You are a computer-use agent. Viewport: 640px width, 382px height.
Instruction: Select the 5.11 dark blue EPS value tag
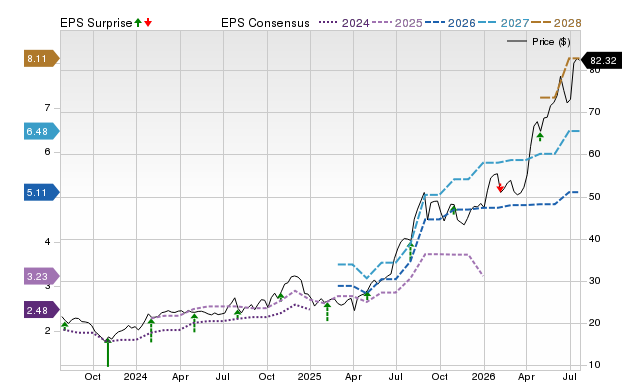42,192
